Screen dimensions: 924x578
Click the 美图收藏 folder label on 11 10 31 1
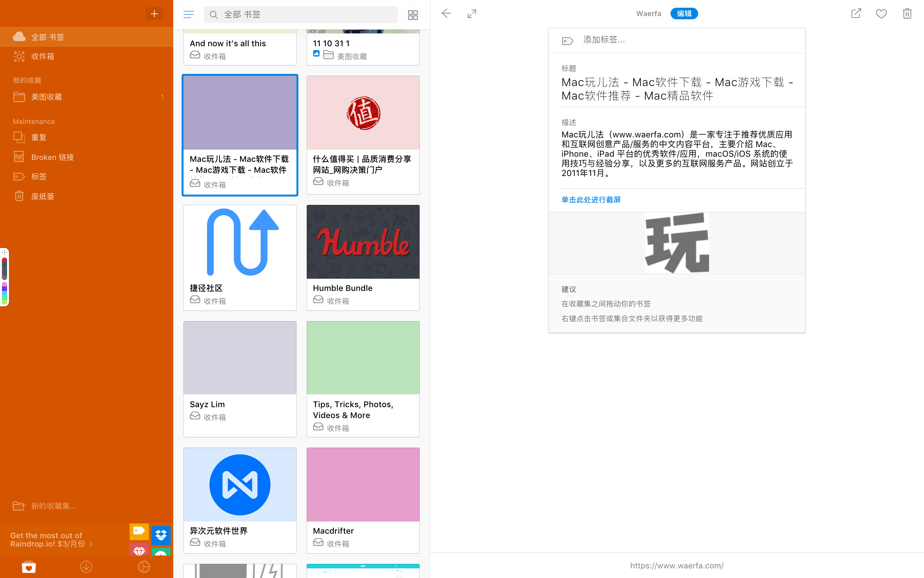click(352, 56)
